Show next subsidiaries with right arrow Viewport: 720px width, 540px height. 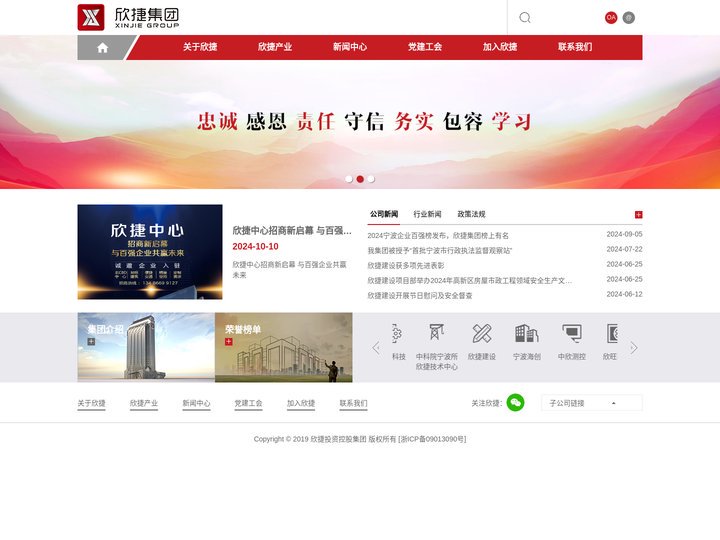(634, 348)
